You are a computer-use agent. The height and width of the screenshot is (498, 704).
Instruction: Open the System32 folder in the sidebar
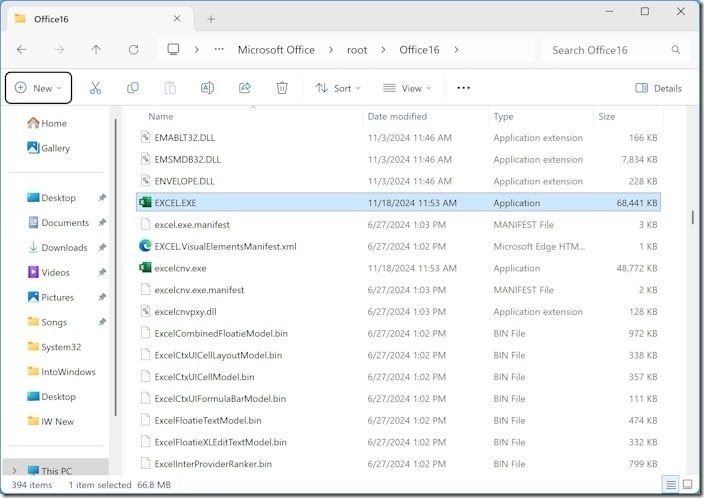point(54,347)
